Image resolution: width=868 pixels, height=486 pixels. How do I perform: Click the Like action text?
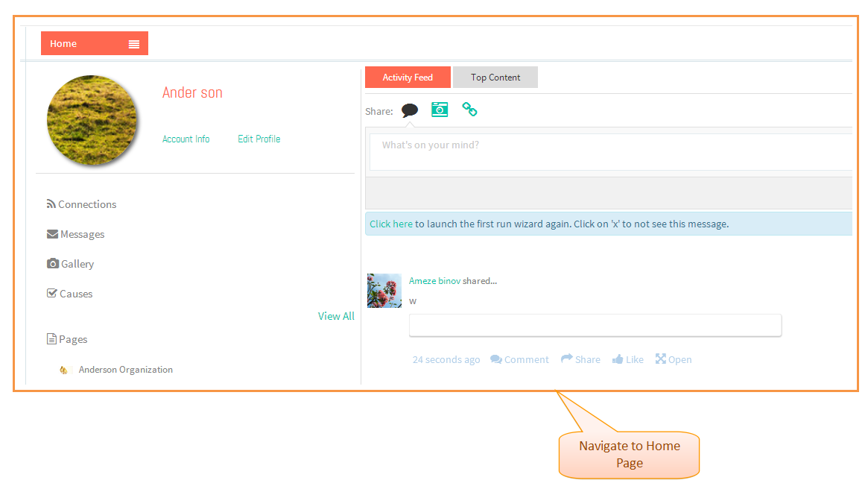(x=635, y=360)
